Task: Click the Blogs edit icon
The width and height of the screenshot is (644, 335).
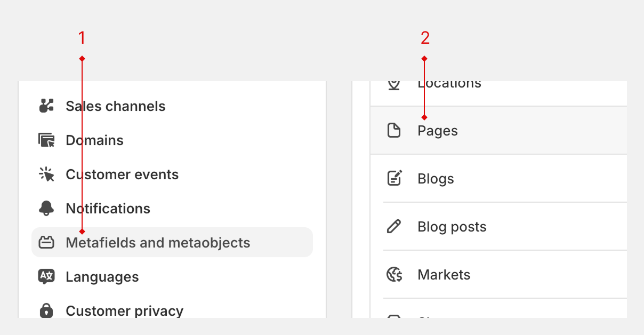Action: coord(394,178)
